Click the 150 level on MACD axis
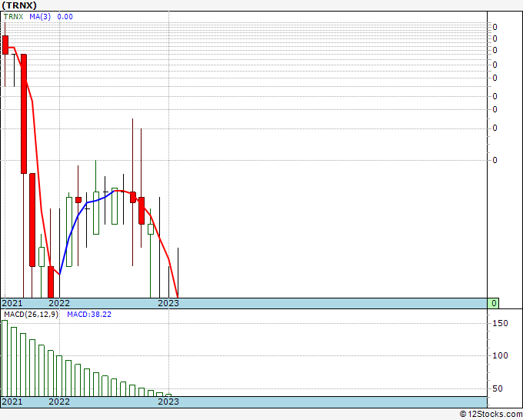The image size is (523, 420). click(x=499, y=324)
